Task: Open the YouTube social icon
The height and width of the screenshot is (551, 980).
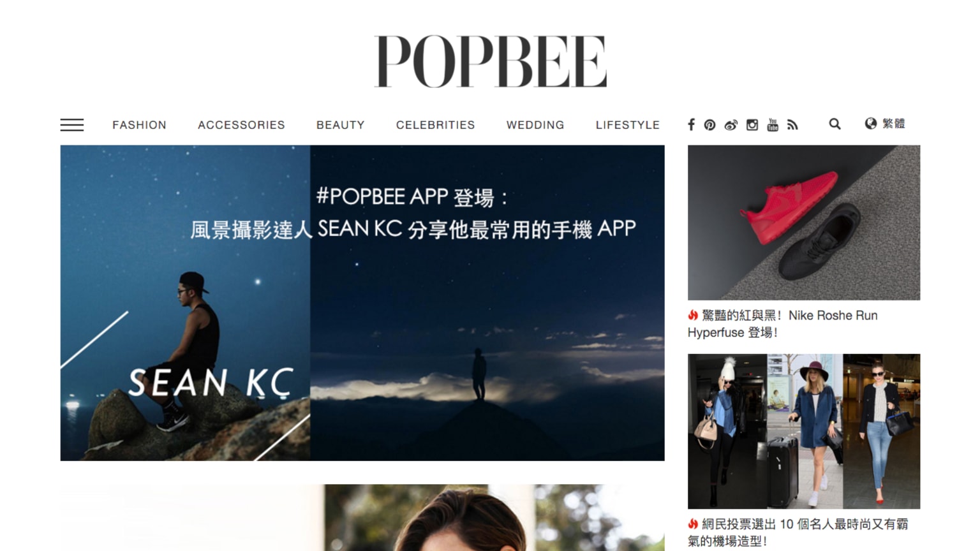Action: 773,125
